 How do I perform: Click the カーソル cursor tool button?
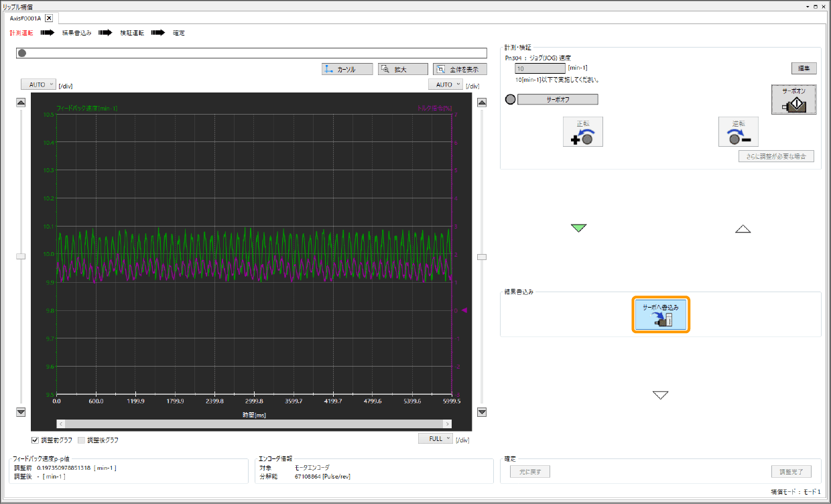click(346, 69)
